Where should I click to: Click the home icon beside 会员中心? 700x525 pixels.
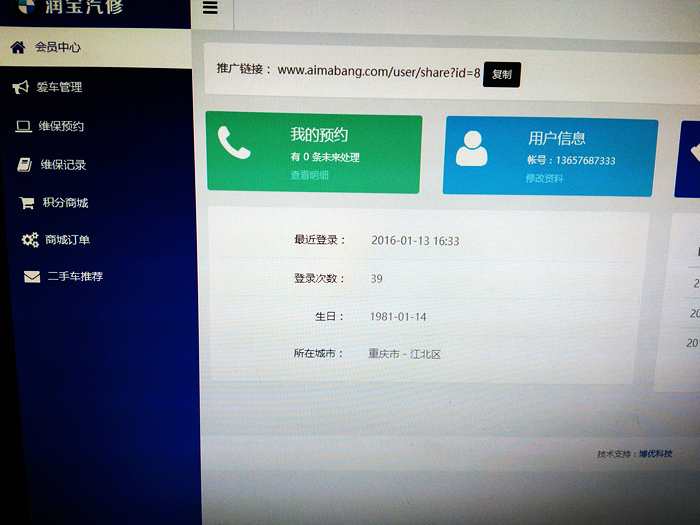point(18,47)
